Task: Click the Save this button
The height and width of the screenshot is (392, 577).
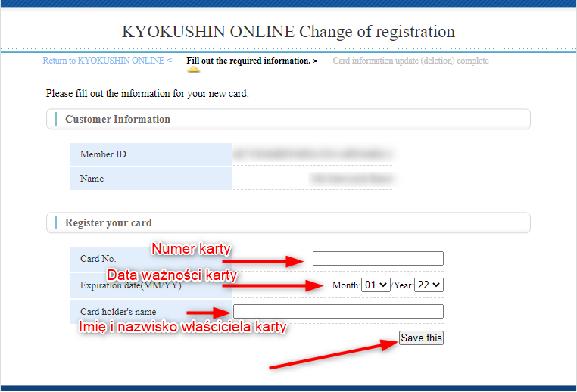Action: 421,338
